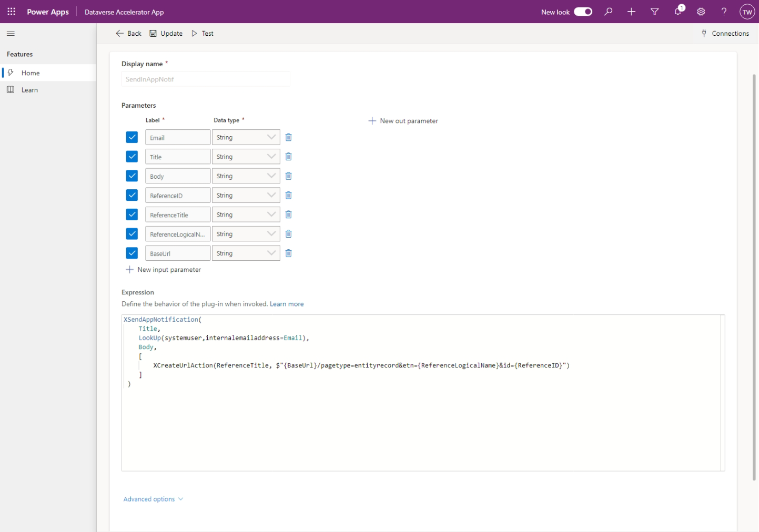Delete the ReferenceLogicalName parameter with trash icon
Viewport: 759px width, 532px height.
coord(288,234)
